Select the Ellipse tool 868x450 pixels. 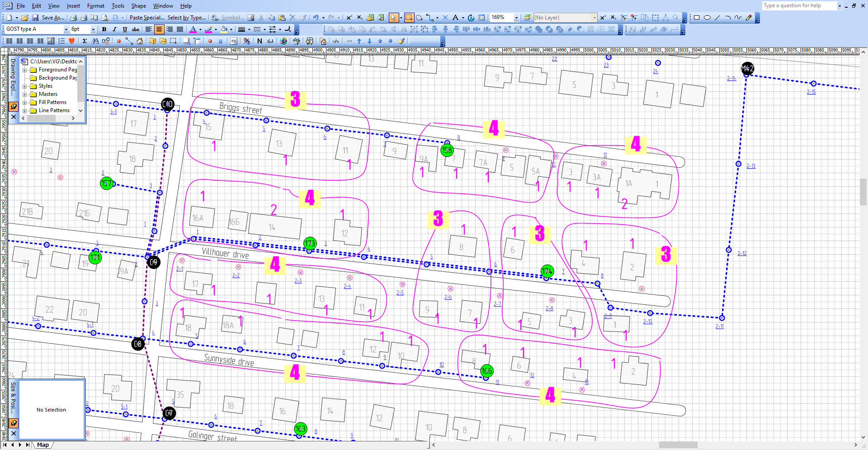pos(708,17)
